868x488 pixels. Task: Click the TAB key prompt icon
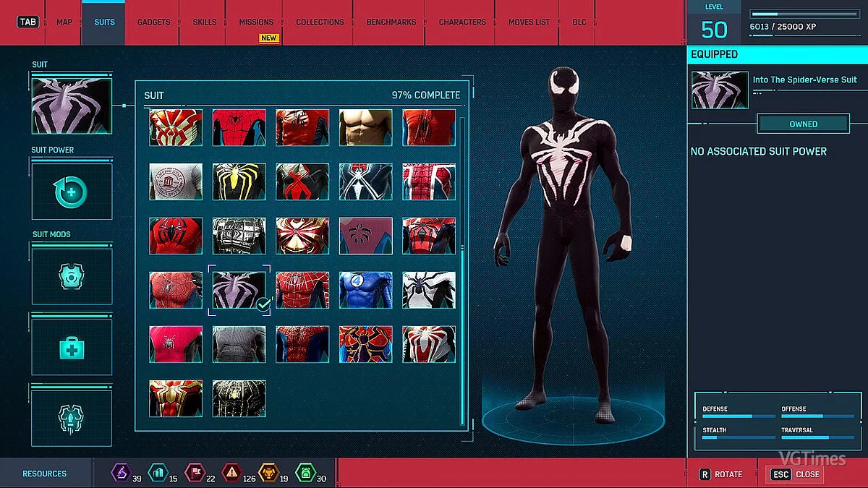[28, 22]
